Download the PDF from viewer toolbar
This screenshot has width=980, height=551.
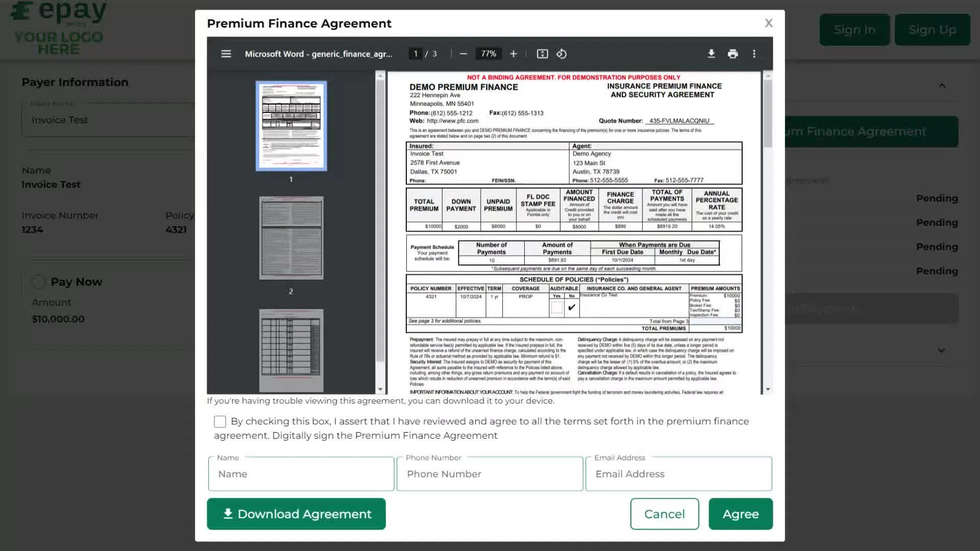point(711,54)
